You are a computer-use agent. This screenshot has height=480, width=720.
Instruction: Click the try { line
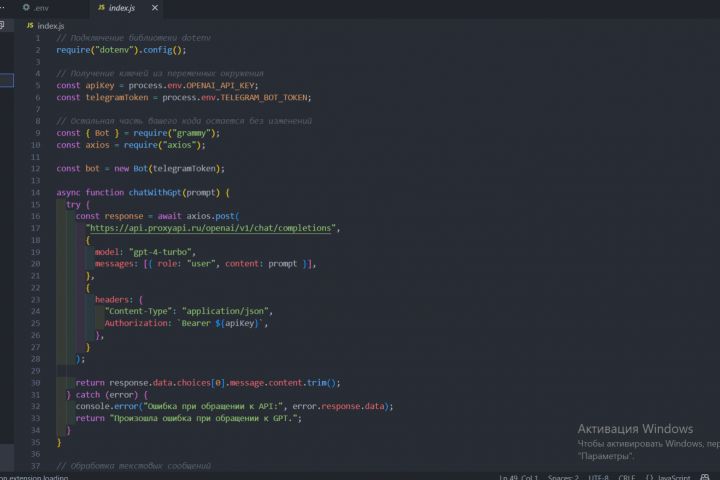coord(78,204)
